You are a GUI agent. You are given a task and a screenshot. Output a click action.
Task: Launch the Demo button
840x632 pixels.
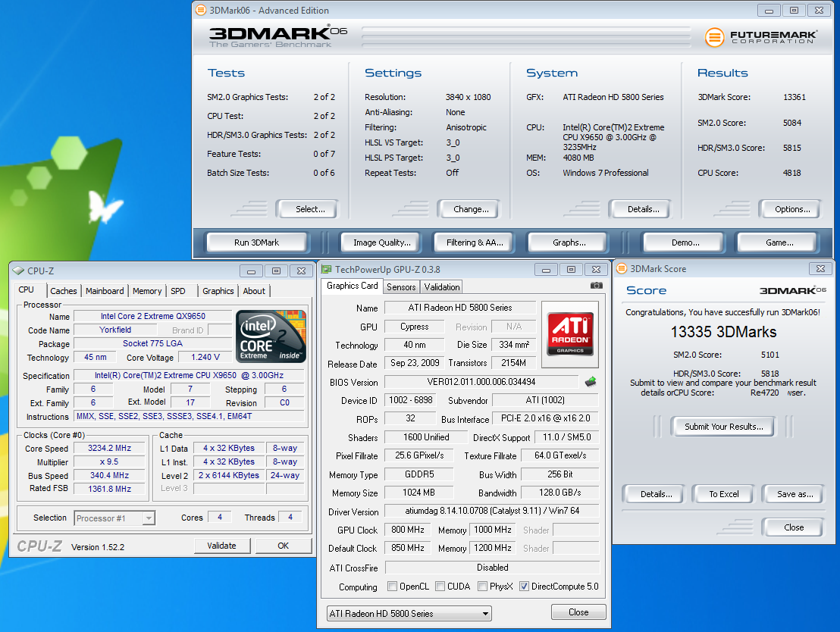[x=685, y=242]
